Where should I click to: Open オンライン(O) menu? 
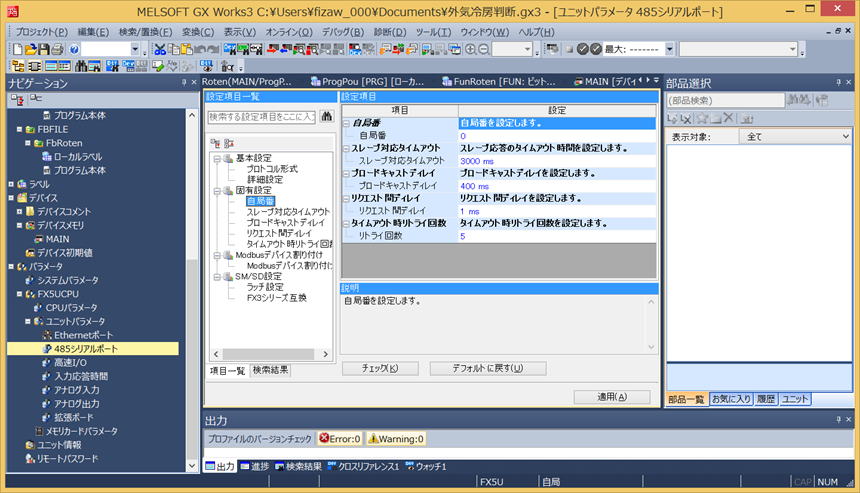[288, 32]
